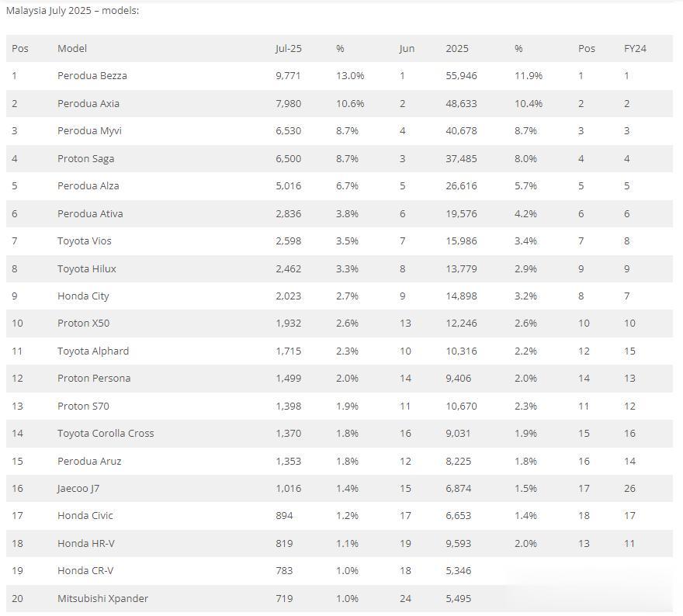The width and height of the screenshot is (683, 616).
Task: Select the Honda HR-V model cell
Action: pyautogui.click(x=85, y=543)
